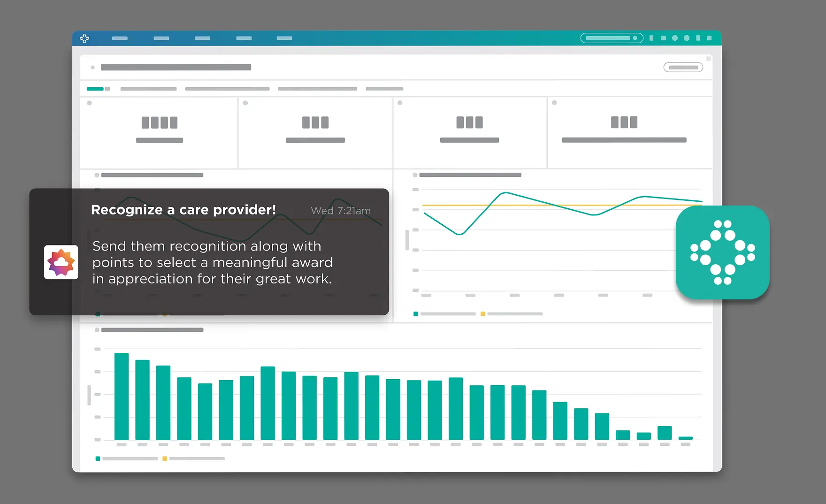Switch to the second dashboard tab

(148, 89)
